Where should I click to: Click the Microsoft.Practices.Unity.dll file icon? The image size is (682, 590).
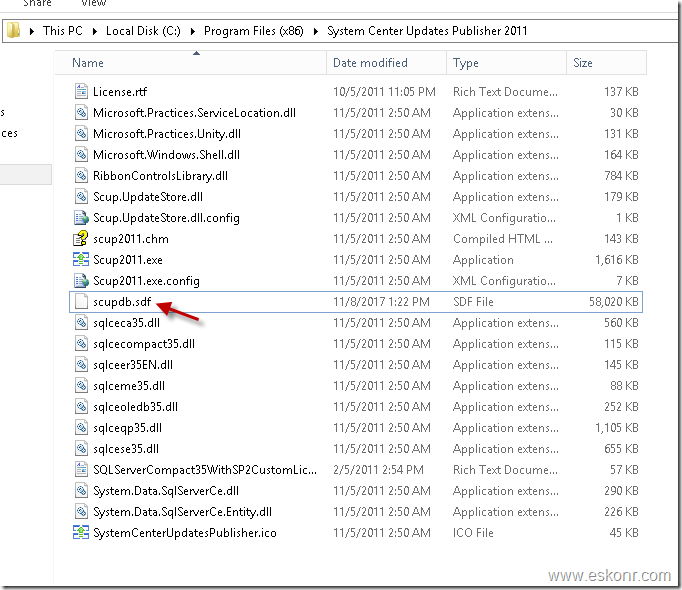[81, 134]
